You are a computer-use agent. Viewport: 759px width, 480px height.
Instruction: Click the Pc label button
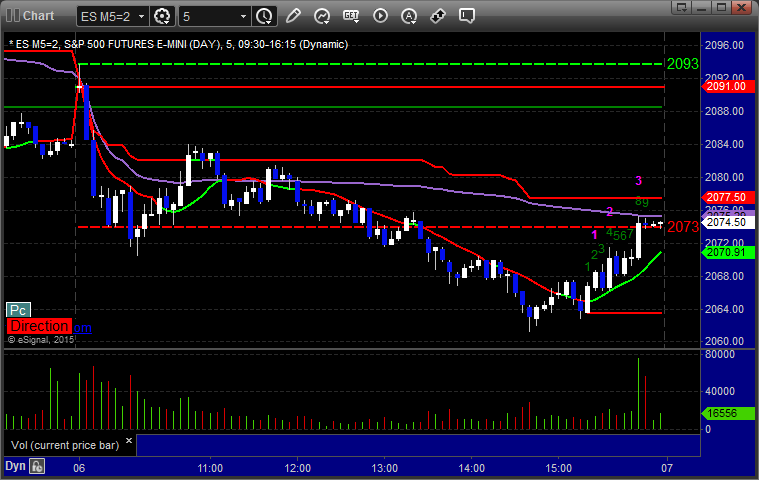tap(18, 310)
